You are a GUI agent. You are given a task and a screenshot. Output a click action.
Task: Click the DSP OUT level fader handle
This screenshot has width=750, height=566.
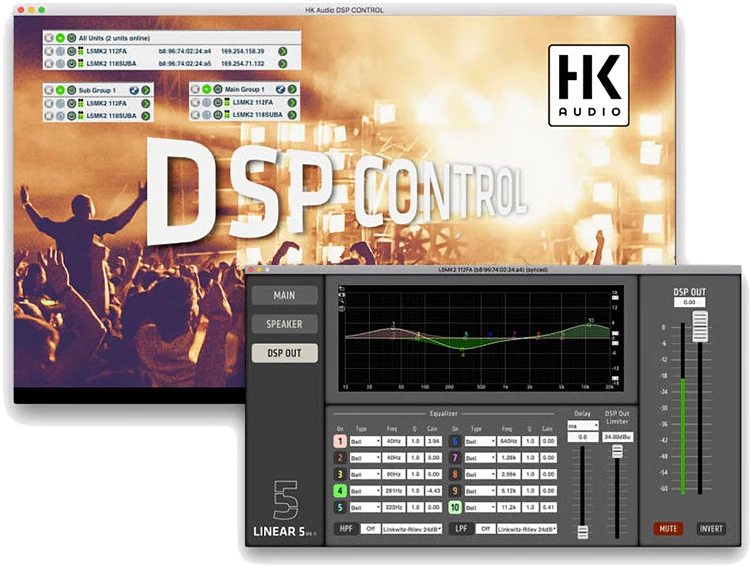coord(700,326)
